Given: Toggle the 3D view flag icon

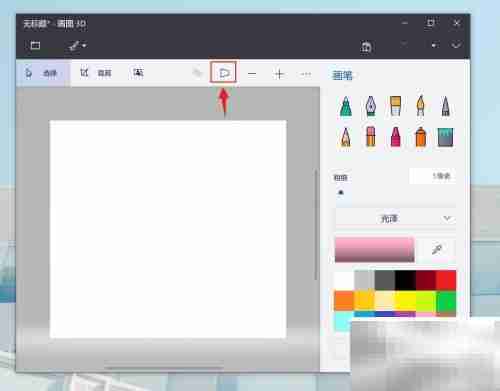Looking at the screenshot, I should click(224, 73).
